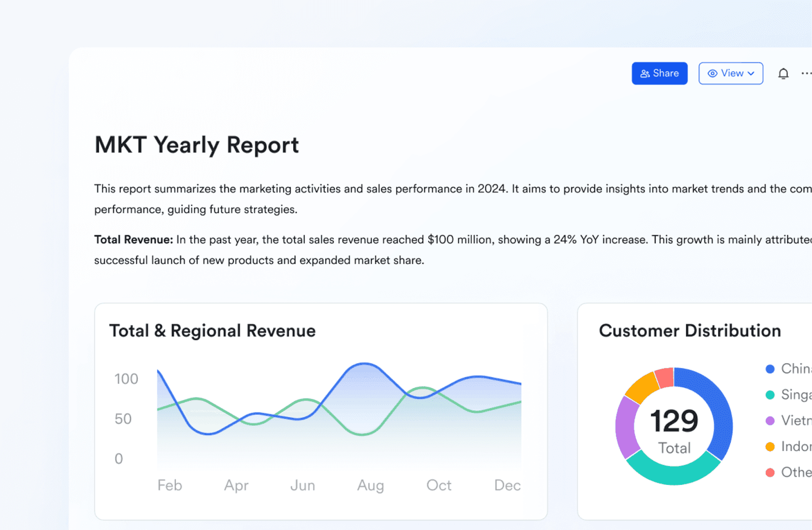Click the red Others legend dot
812x530 pixels.
pyautogui.click(x=770, y=473)
